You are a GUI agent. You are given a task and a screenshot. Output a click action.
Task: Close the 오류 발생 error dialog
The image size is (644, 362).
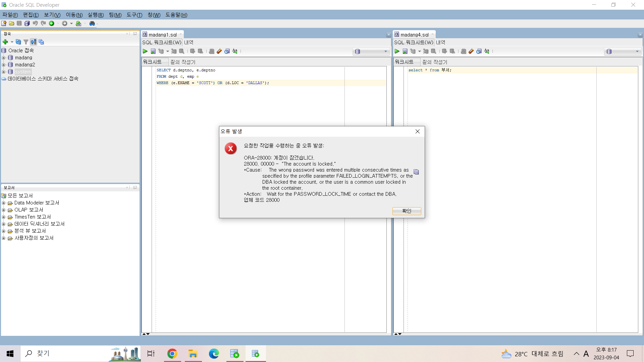(417, 131)
